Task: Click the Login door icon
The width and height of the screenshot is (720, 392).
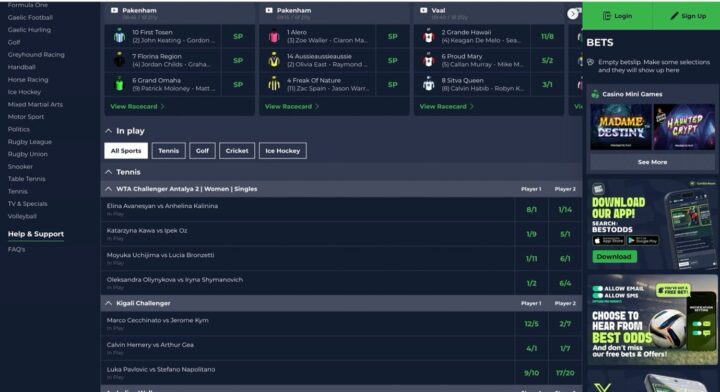Action: tap(607, 16)
